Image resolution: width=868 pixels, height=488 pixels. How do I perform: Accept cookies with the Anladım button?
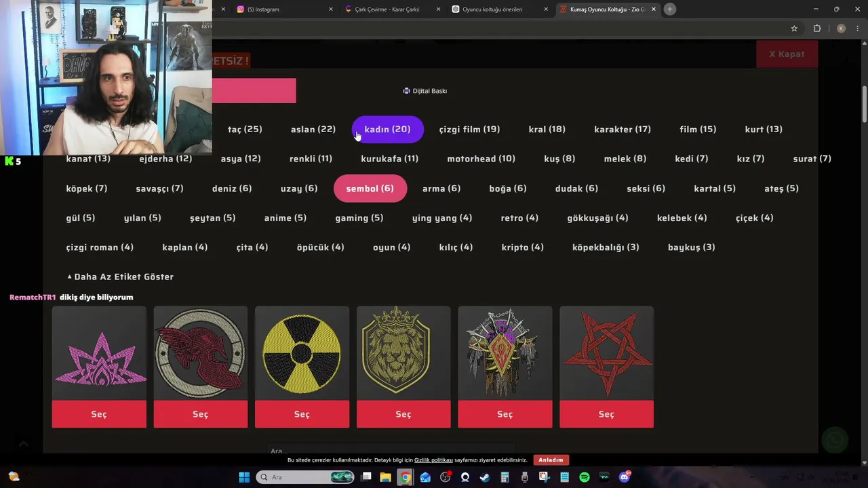pyautogui.click(x=551, y=460)
